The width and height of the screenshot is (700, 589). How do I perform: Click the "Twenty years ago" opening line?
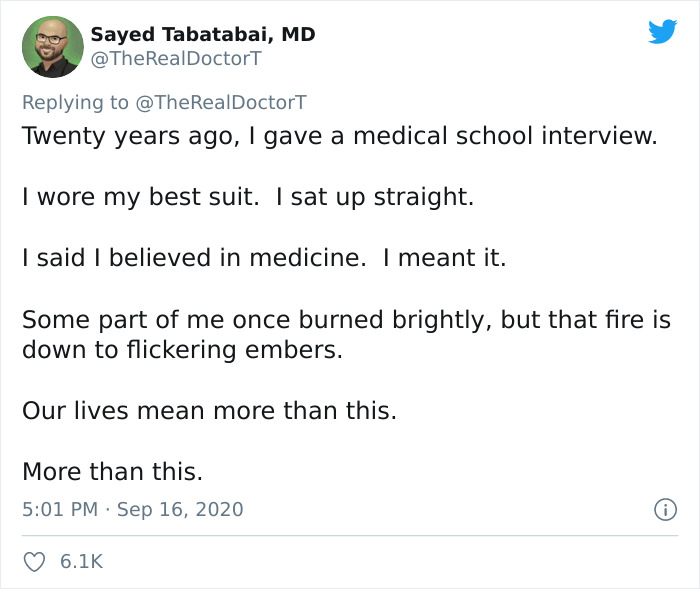(x=340, y=136)
